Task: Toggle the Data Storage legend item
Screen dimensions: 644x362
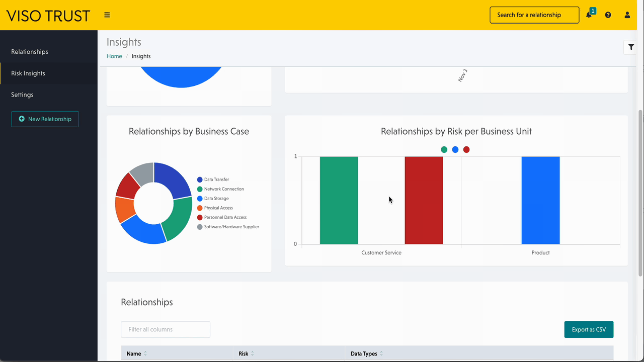Action: click(x=213, y=199)
